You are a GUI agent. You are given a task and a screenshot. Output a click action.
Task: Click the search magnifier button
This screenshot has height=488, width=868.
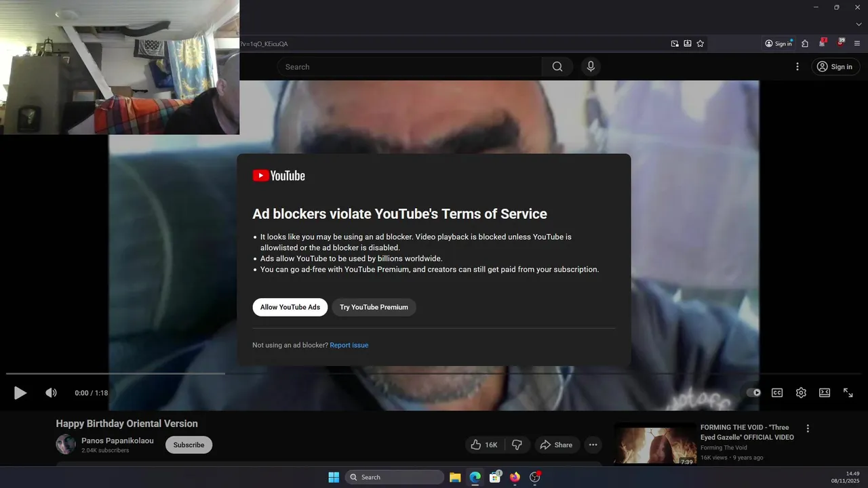pos(557,66)
